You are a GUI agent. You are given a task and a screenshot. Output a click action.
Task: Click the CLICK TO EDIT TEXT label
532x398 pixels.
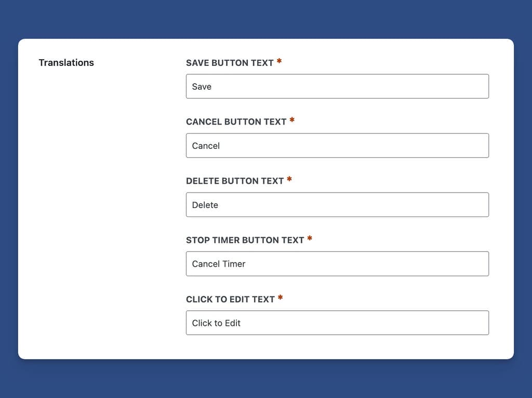[x=229, y=299]
